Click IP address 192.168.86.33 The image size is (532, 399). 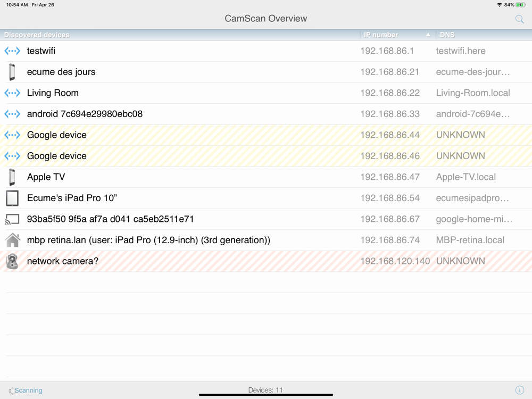(390, 114)
